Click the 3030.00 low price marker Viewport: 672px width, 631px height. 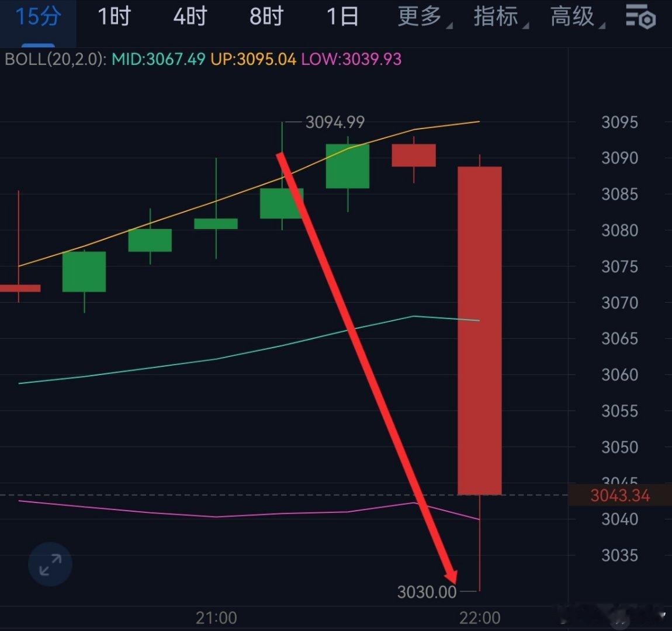(x=427, y=592)
